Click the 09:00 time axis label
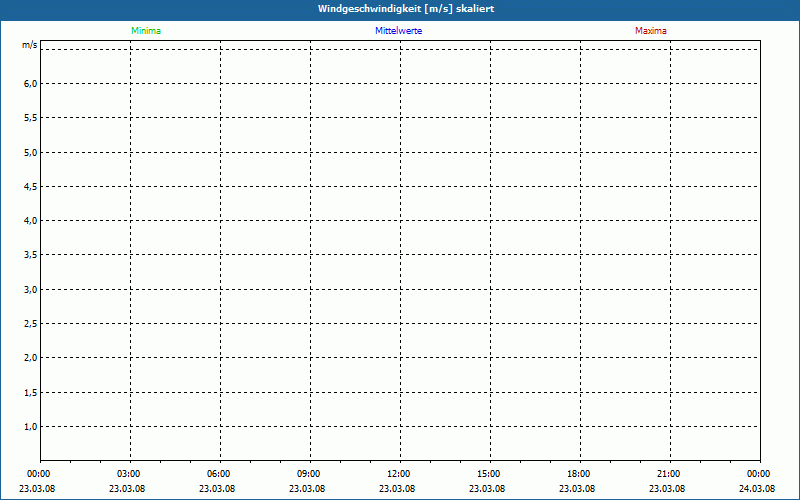Image resolution: width=800 pixels, height=500 pixels. (309, 474)
